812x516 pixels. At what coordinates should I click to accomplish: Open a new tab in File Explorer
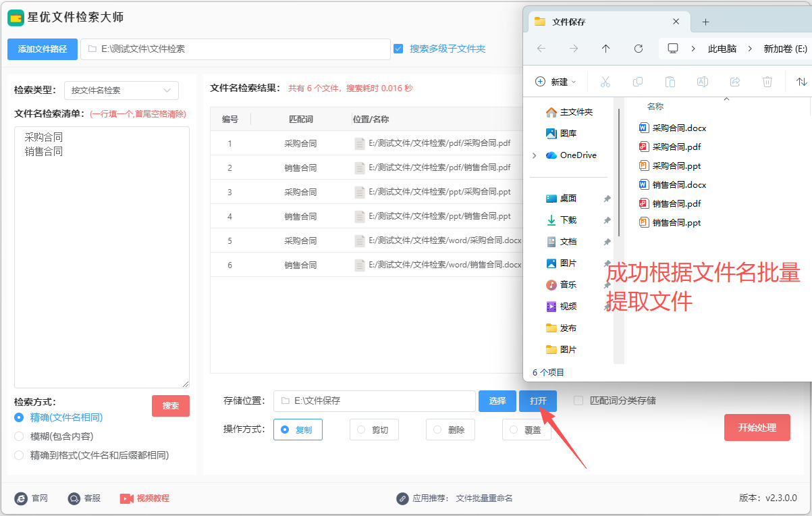pos(705,22)
